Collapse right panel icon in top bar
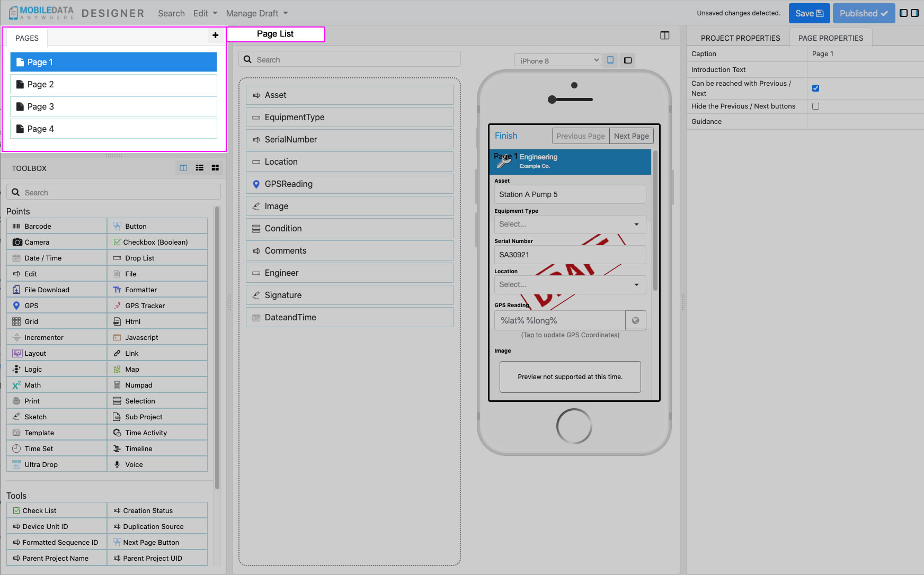The width and height of the screenshot is (924, 575). [914, 13]
